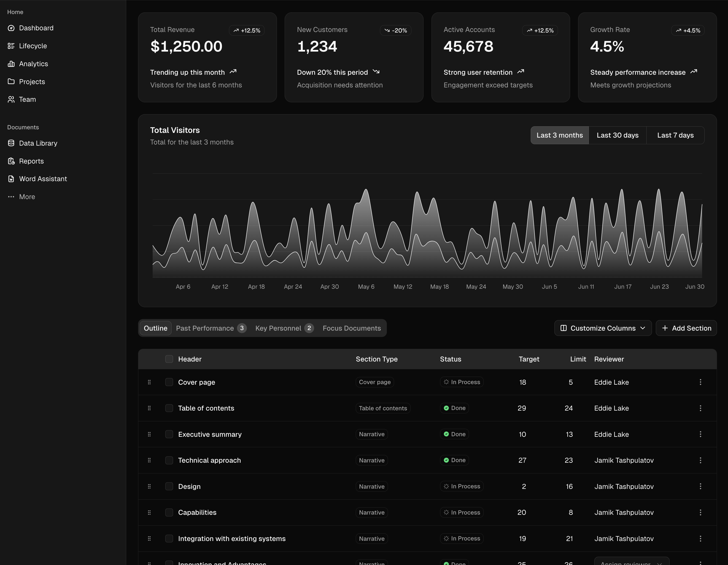728x565 pixels.
Task: Click the Team people icon
Action: (x=11, y=99)
